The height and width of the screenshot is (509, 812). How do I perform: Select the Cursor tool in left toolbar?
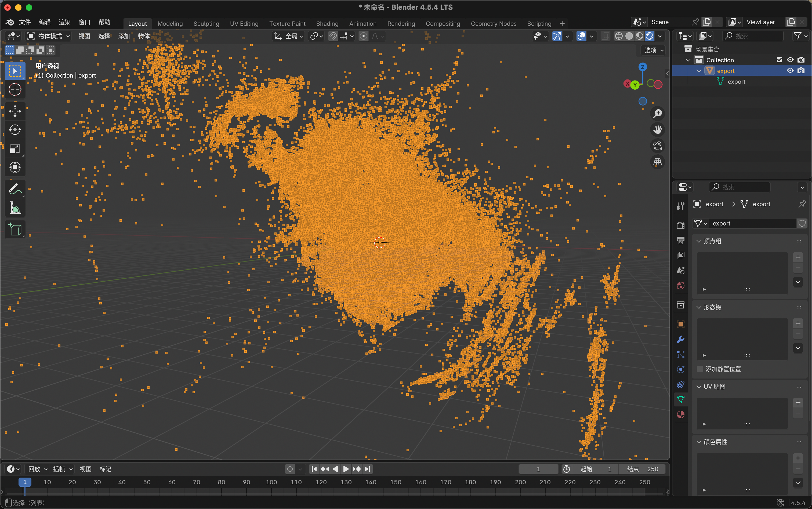(x=15, y=90)
